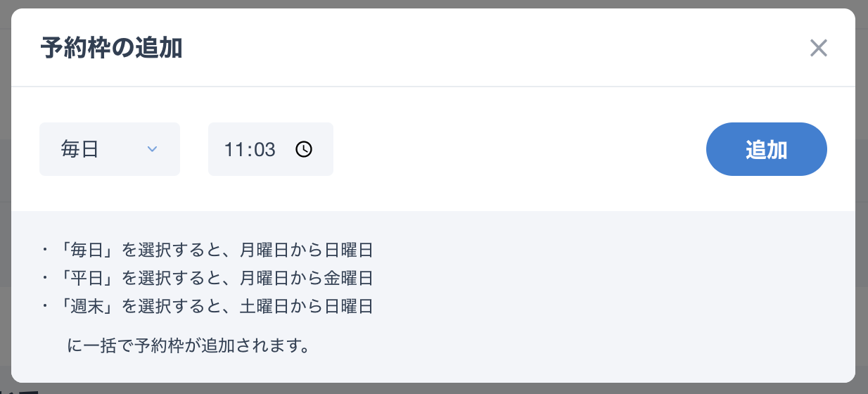
Task: Click the 追加 button
Action: [x=766, y=149]
